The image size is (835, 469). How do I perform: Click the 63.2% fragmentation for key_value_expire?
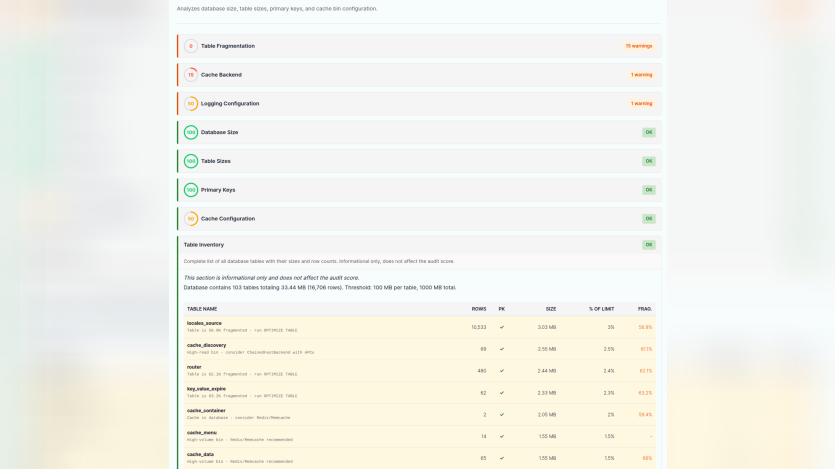coord(645,393)
